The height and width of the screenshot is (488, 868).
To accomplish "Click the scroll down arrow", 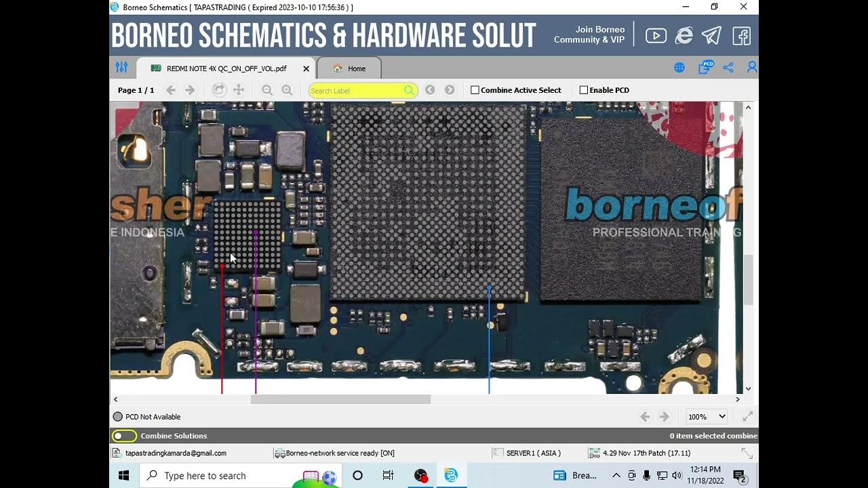I will pyautogui.click(x=748, y=388).
